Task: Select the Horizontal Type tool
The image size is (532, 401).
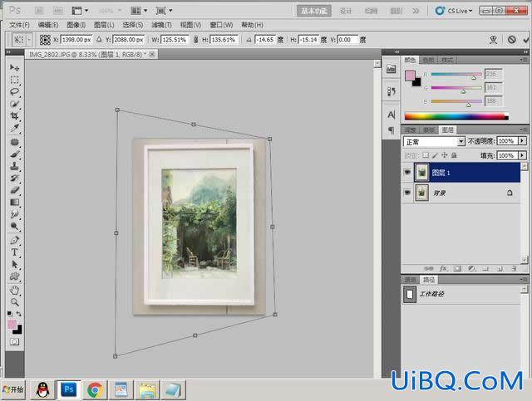Action: (x=14, y=252)
